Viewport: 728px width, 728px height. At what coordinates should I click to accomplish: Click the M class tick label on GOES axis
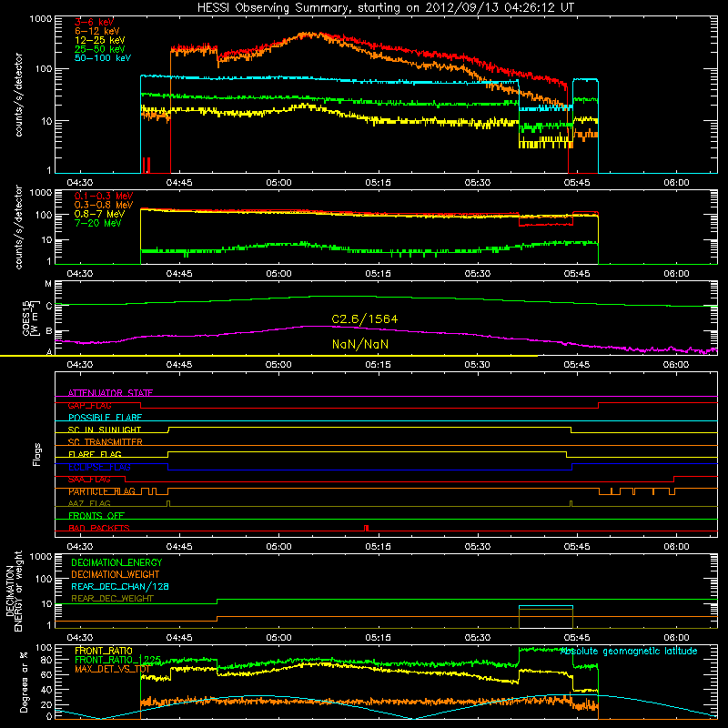coord(48,284)
